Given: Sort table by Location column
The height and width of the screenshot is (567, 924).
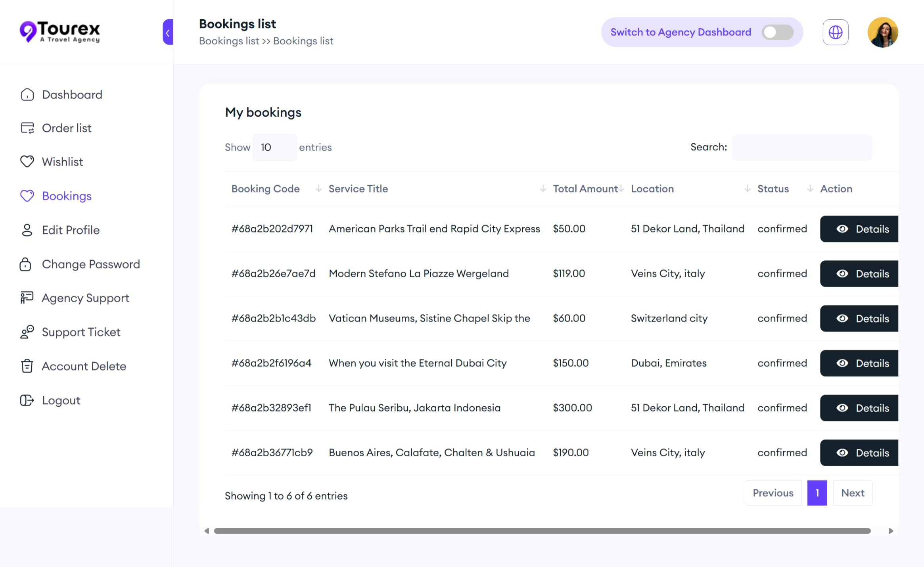Looking at the screenshot, I should point(652,188).
